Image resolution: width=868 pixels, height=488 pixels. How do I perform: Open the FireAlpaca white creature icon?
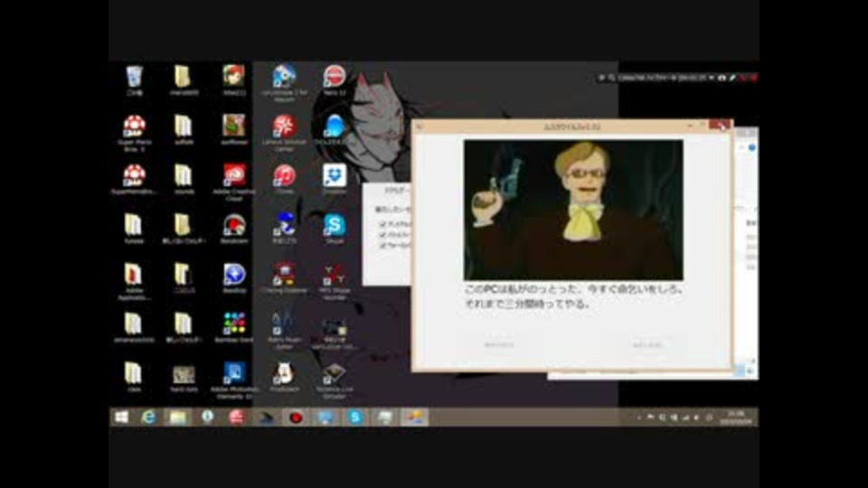284,374
